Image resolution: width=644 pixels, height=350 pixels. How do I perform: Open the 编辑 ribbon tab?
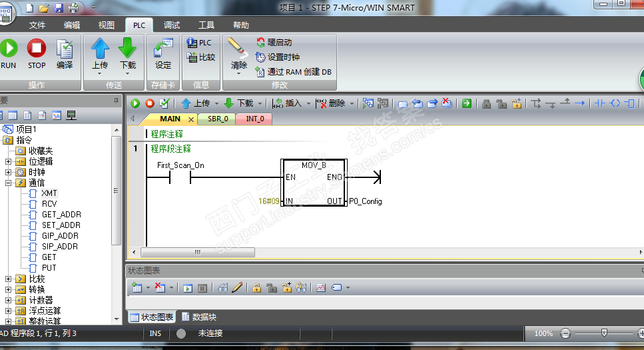pyautogui.click(x=72, y=25)
